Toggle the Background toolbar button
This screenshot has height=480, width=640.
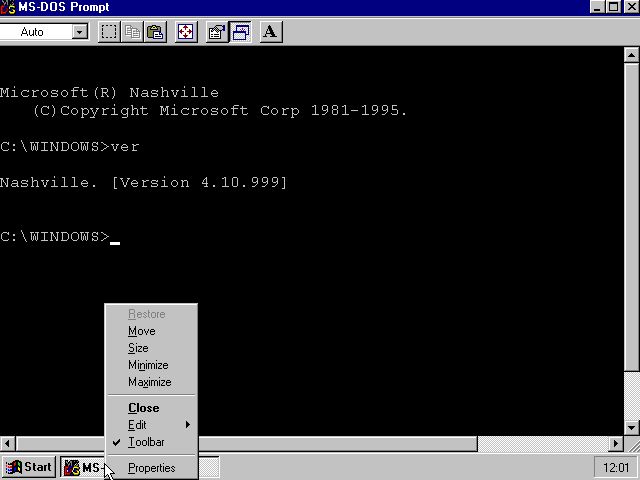(x=240, y=32)
